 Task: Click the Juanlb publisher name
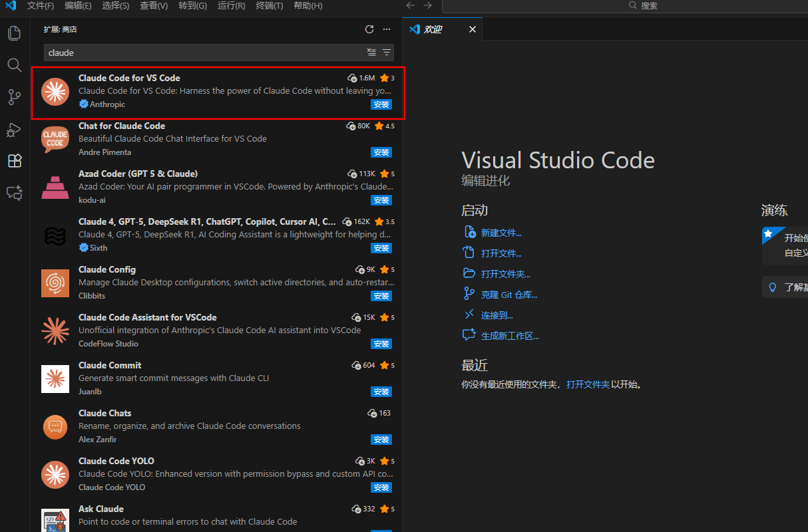click(90, 392)
